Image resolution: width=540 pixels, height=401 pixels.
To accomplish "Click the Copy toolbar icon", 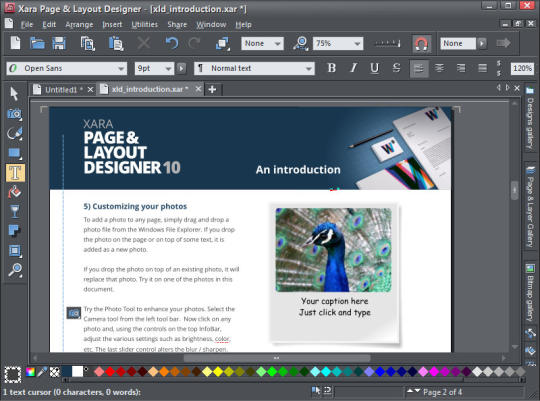I will [87, 44].
